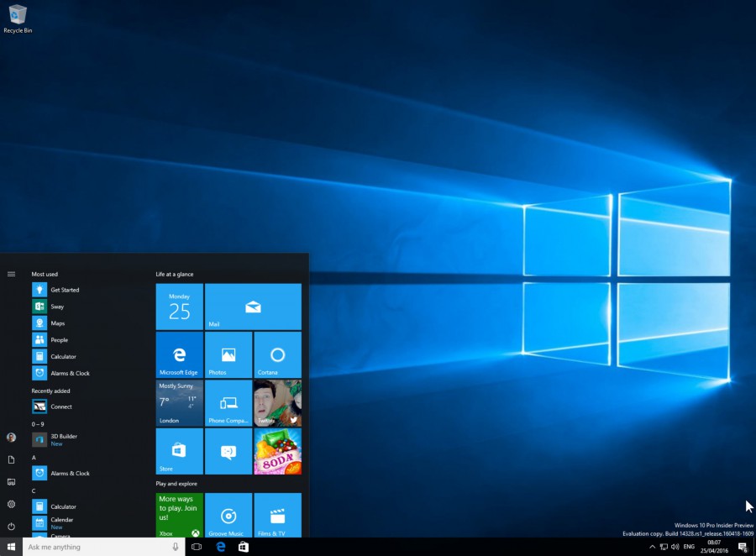Open Maps app in Most used
The width and height of the screenshot is (756, 556).
pos(57,323)
